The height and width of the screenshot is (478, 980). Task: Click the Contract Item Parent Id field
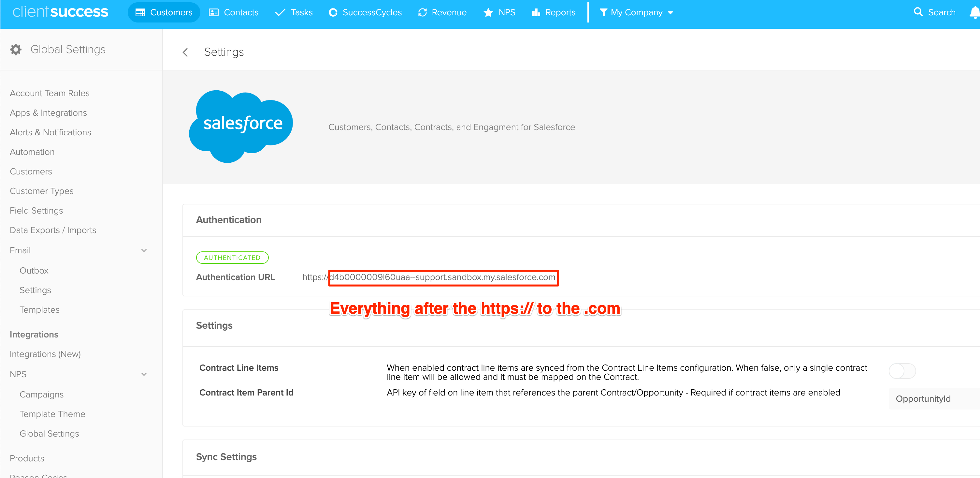[x=934, y=399]
